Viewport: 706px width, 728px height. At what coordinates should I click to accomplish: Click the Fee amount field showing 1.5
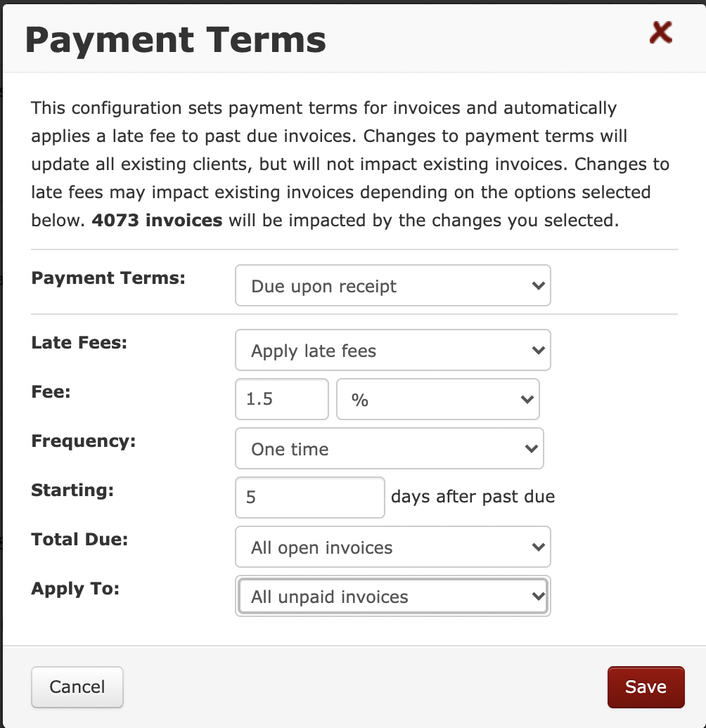click(x=282, y=399)
